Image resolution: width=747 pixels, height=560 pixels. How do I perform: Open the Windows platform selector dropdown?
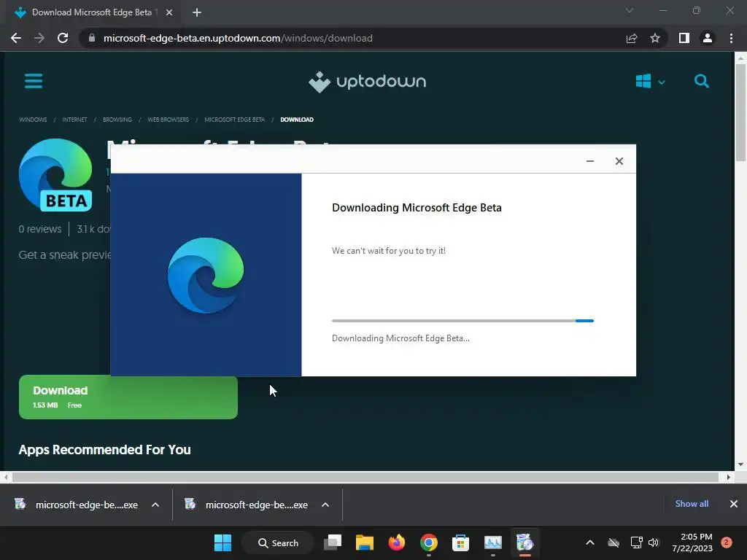click(650, 82)
